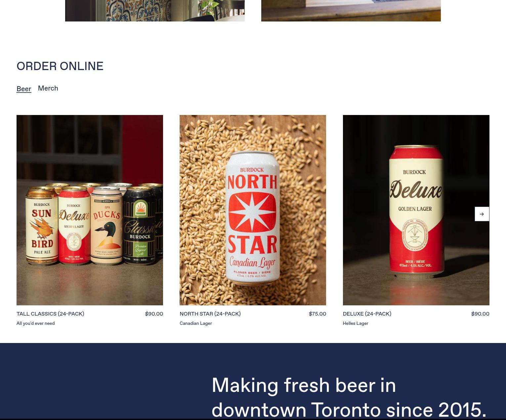Screen dimensions: 506x420
Task: Click the Order Online heading
Action: point(60,66)
